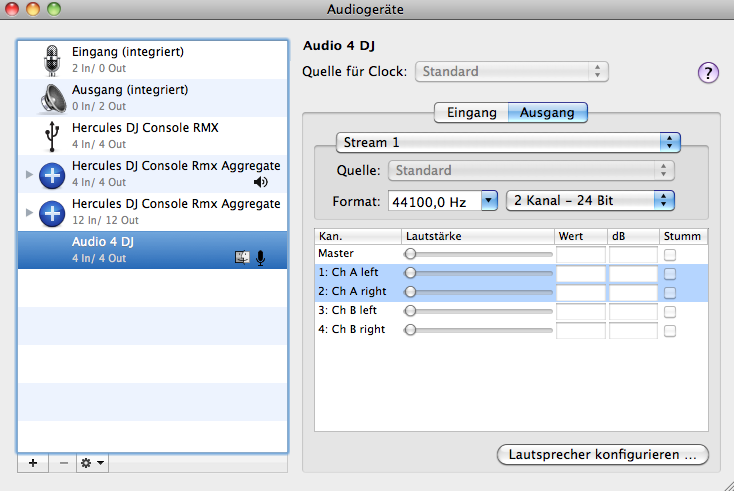This screenshot has width=734, height=491.
Task: Open the help button with question mark
Action: [x=708, y=73]
